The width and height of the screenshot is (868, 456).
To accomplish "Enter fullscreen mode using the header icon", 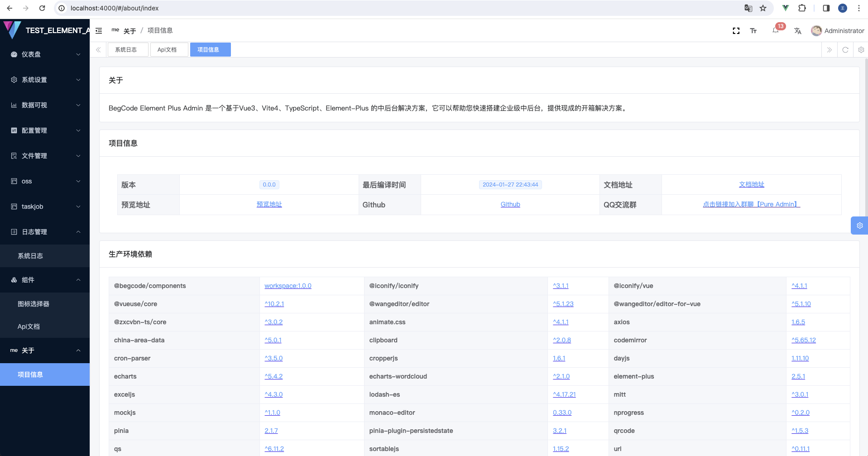I will pyautogui.click(x=736, y=31).
